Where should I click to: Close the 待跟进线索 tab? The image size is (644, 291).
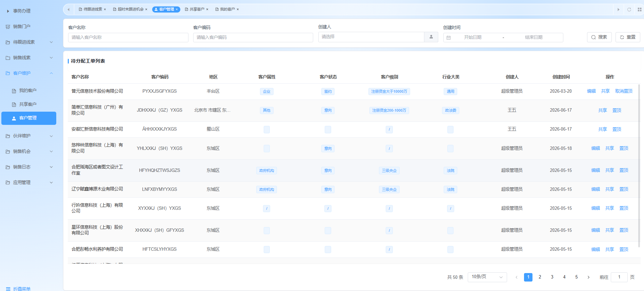[x=105, y=9]
